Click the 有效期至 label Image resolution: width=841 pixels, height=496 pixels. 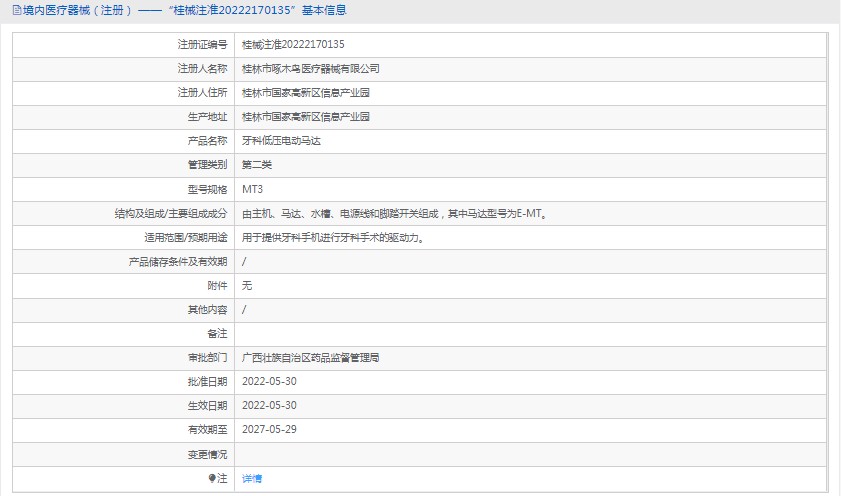[208, 430]
